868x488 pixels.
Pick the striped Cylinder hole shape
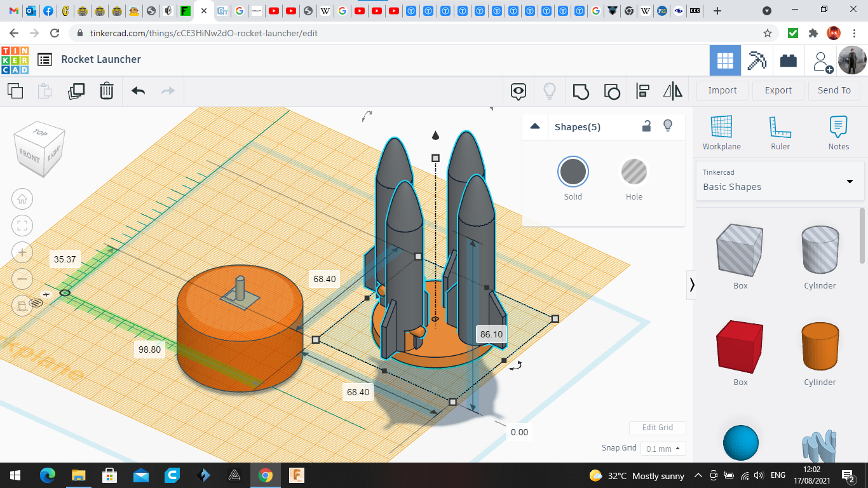coord(820,250)
